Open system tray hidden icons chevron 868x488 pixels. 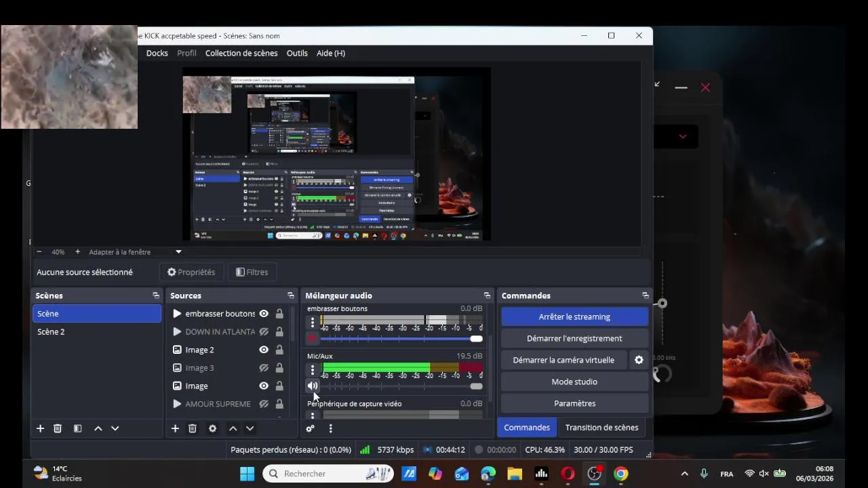[x=684, y=474]
